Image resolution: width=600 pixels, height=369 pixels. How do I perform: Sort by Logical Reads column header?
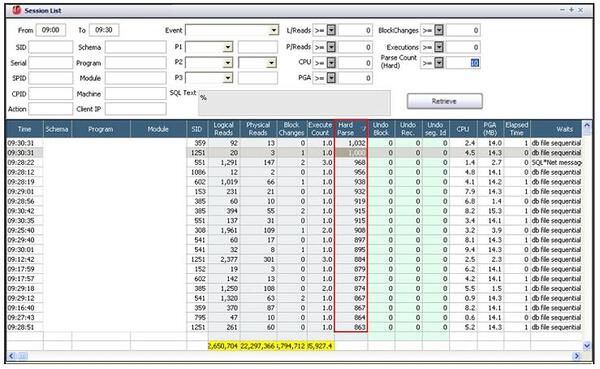point(223,129)
